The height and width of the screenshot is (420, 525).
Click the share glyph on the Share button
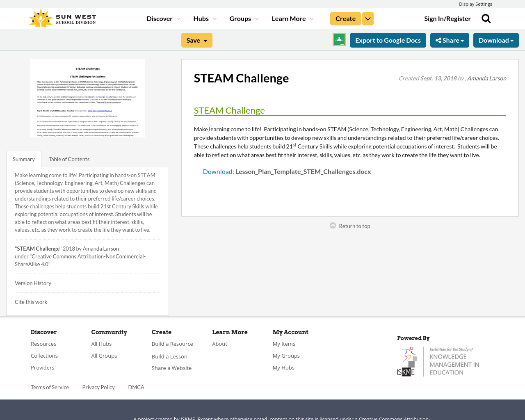tap(438, 39)
